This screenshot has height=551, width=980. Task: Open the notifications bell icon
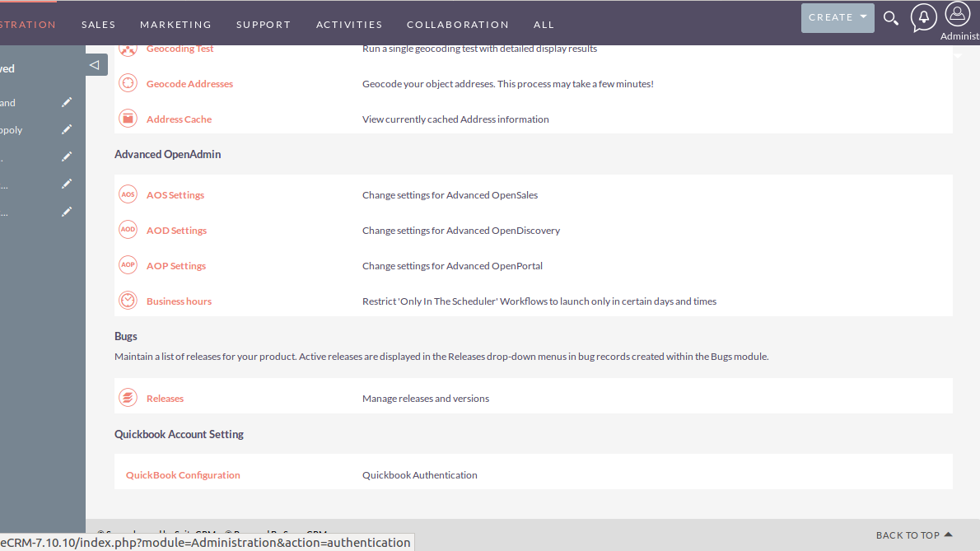tap(923, 17)
